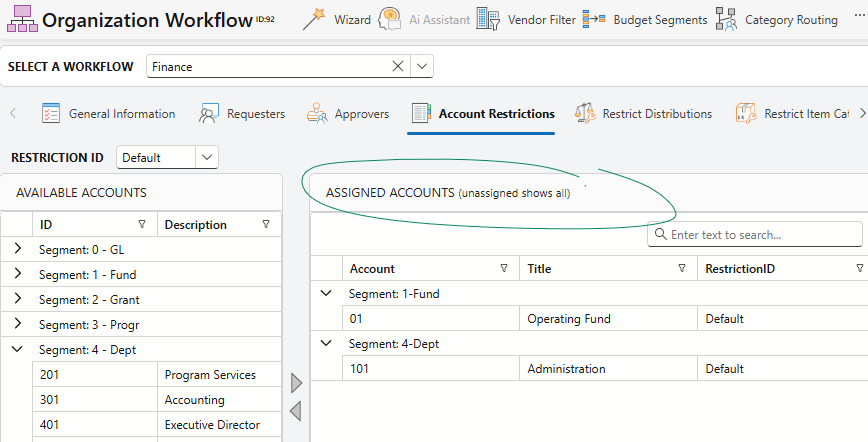Click the Ai Assistant label
The width and height of the screenshot is (868, 442).
click(x=440, y=20)
